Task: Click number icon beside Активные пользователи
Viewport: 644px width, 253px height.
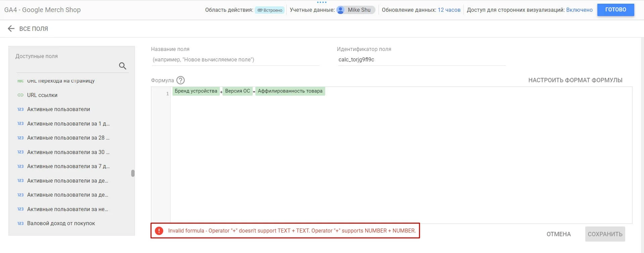Action: pyautogui.click(x=20, y=109)
